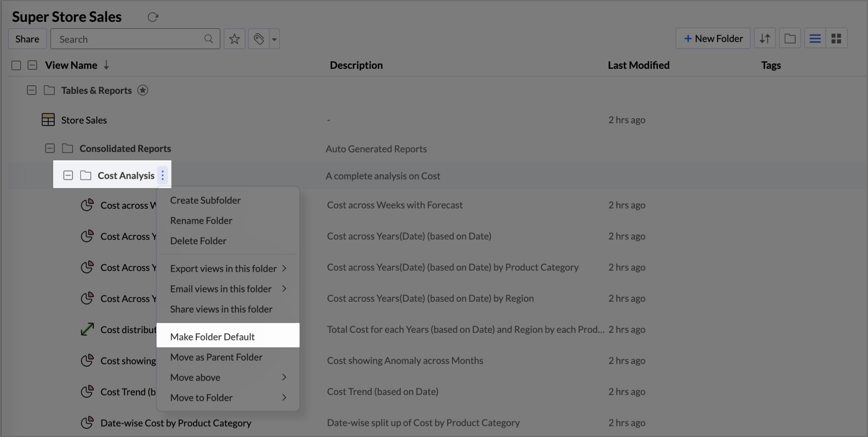868x437 pixels.
Task: Click the View Name column header
Action: (x=71, y=65)
